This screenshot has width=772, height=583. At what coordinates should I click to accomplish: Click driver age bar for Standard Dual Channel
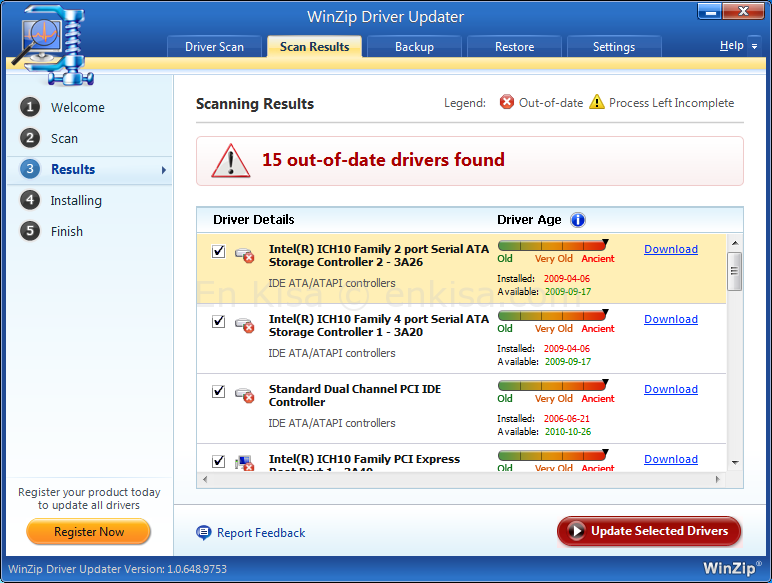553,385
